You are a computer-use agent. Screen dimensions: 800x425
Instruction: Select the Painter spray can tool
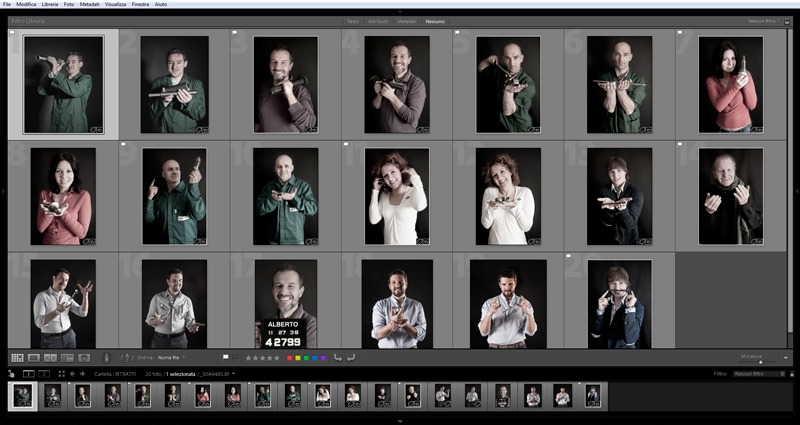[x=106, y=358]
